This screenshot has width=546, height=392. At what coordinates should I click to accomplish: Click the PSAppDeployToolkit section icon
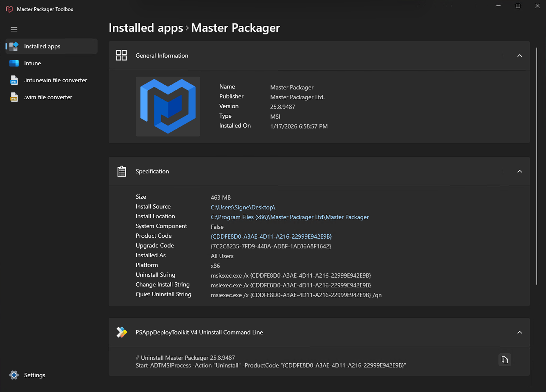(122, 332)
